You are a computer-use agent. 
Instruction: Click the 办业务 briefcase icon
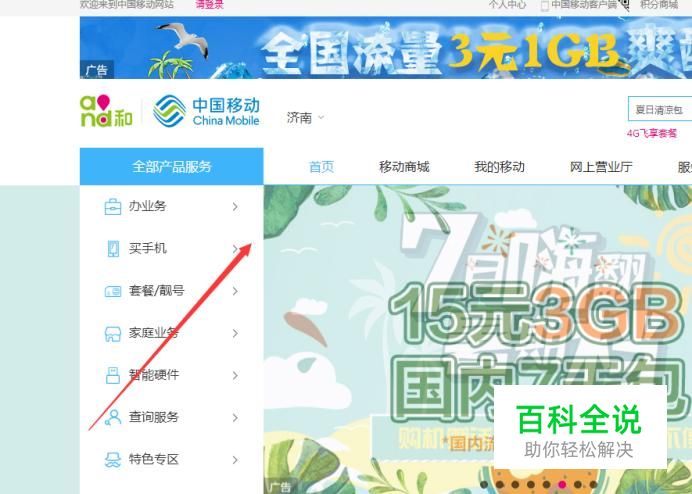click(x=113, y=206)
